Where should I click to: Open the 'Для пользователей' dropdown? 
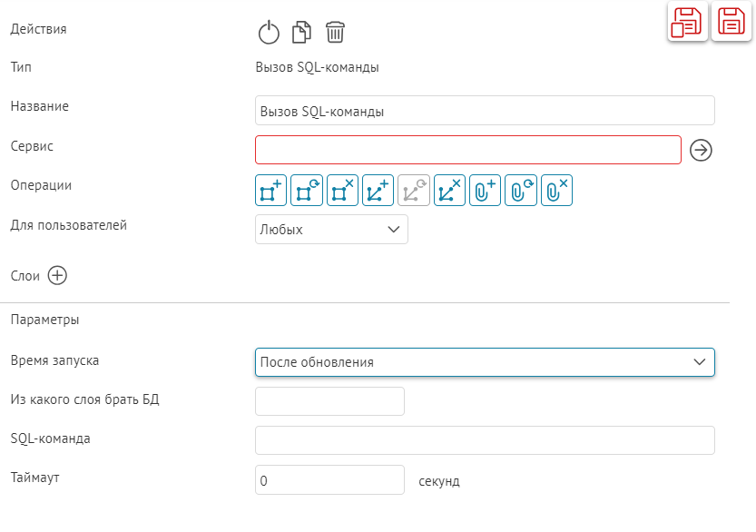pos(331,230)
